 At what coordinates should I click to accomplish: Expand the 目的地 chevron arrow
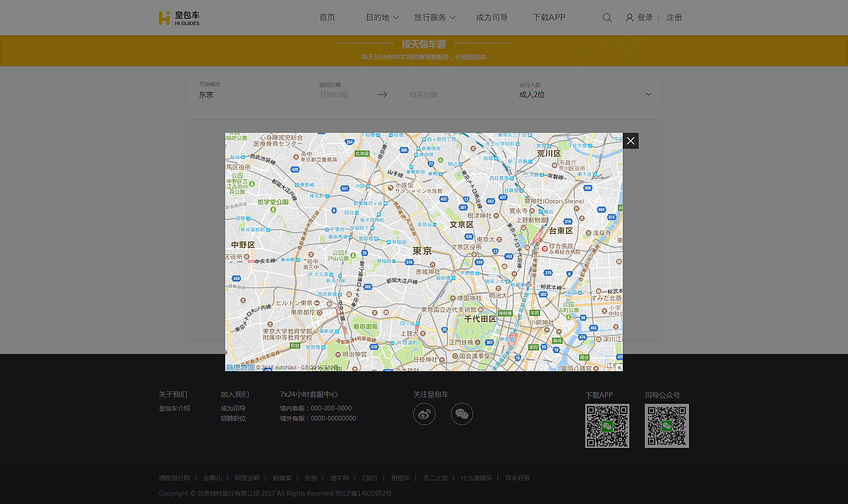(396, 18)
